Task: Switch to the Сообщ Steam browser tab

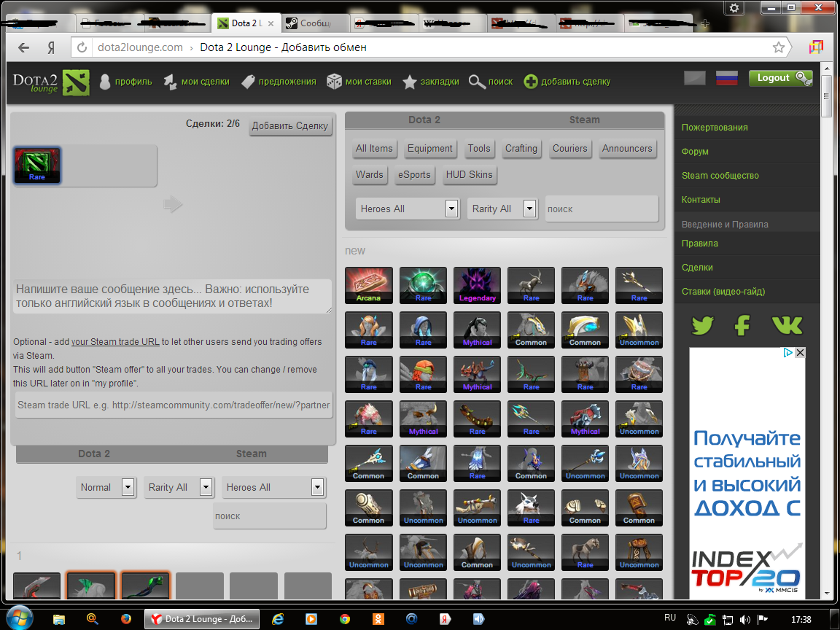Action: tap(316, 23)
